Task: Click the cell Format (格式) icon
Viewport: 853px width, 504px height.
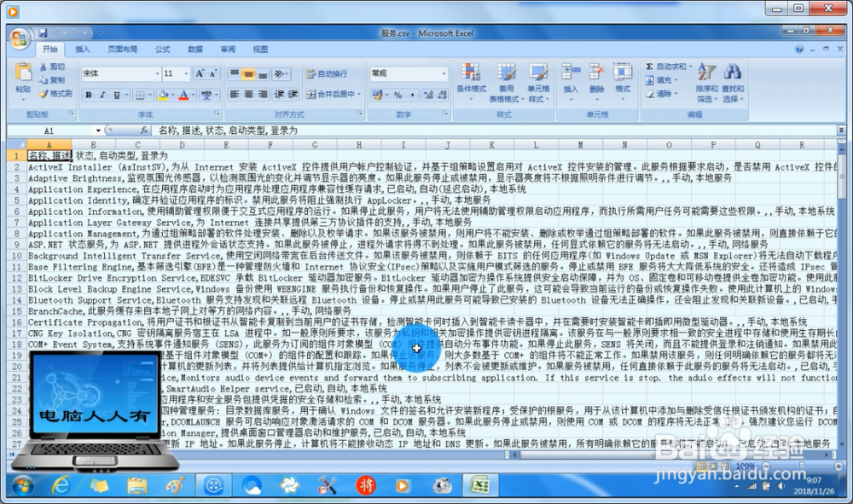Action: pyautogui.click(x=623, y=72)
